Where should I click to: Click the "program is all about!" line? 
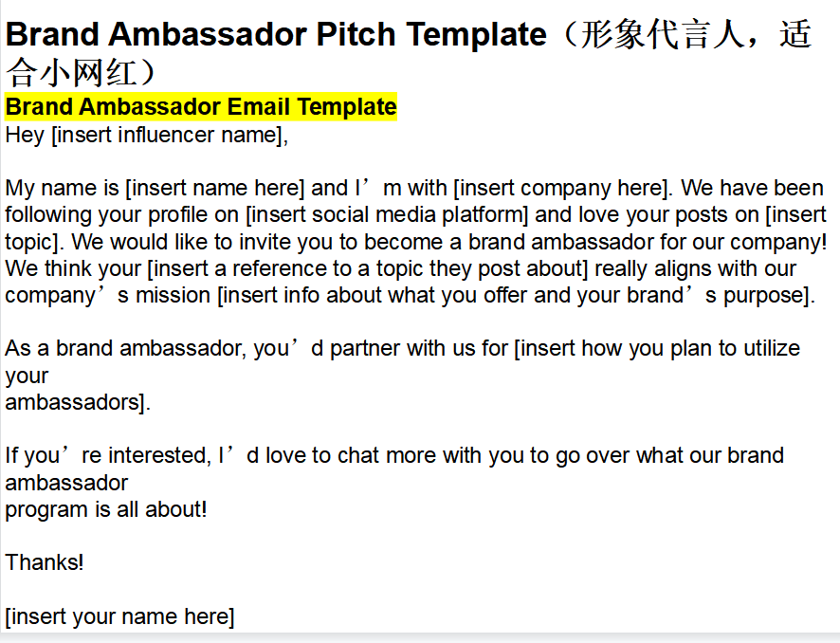(106, 509)
